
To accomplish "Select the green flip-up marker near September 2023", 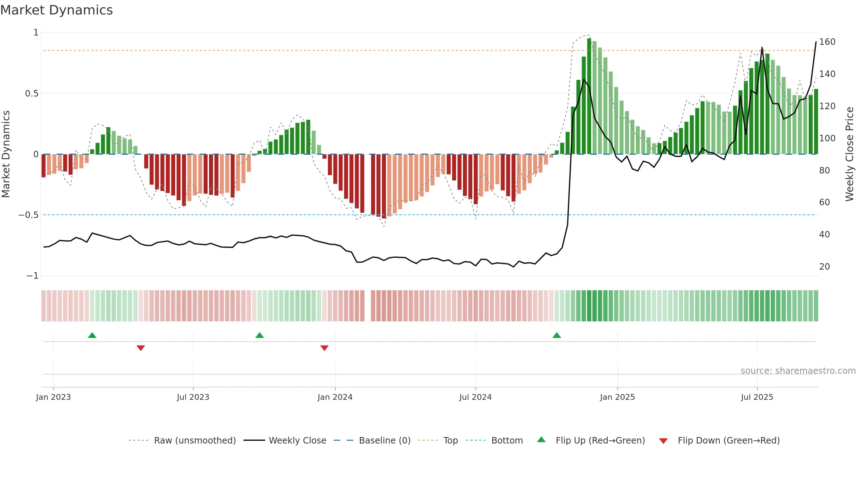I will pos(260,335).
